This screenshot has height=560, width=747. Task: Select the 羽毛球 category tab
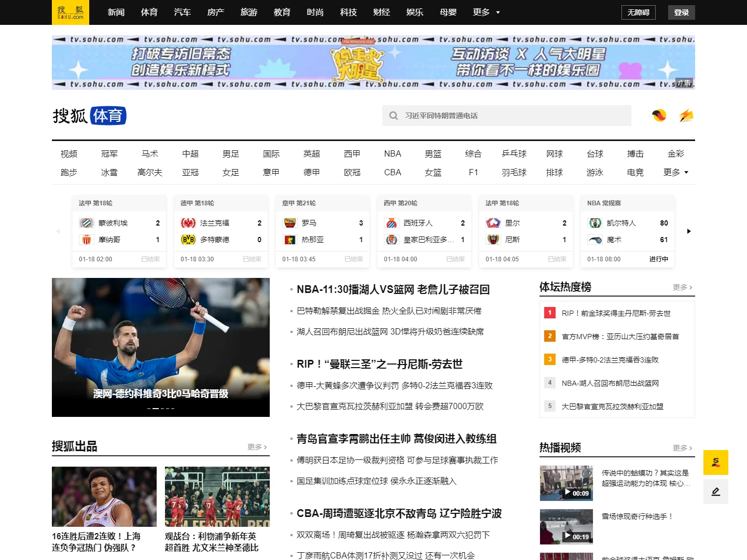pos(514,172)
